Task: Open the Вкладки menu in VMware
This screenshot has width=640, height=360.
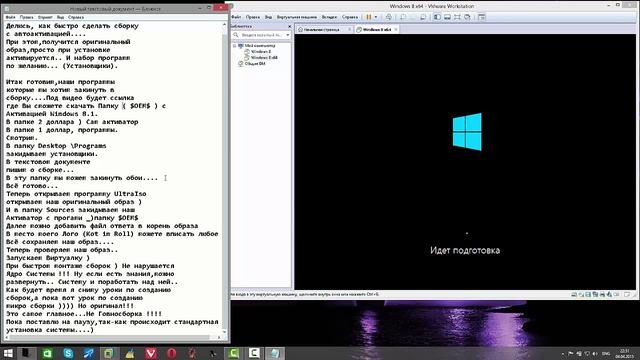Action: pos(329,17)
